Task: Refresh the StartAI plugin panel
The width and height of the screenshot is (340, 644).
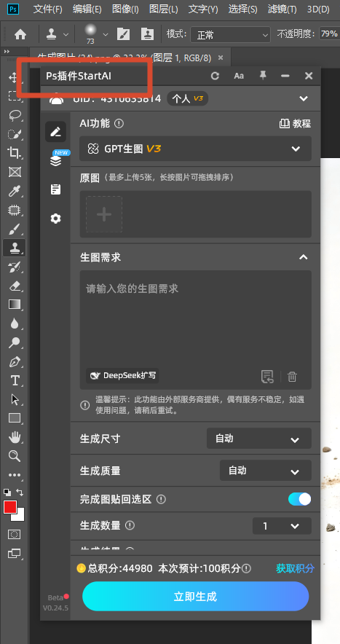Action: (x=215, y=76)
